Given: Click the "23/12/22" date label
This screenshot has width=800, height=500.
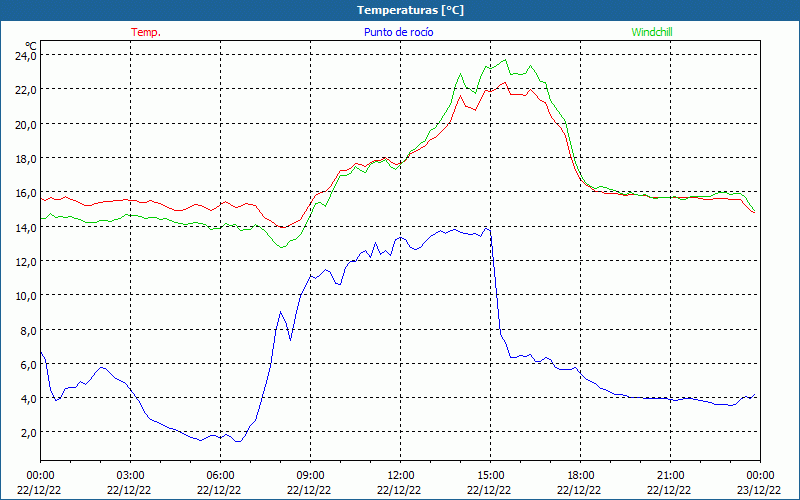Looking at the screenshot, I should click(x=759, y=490).
